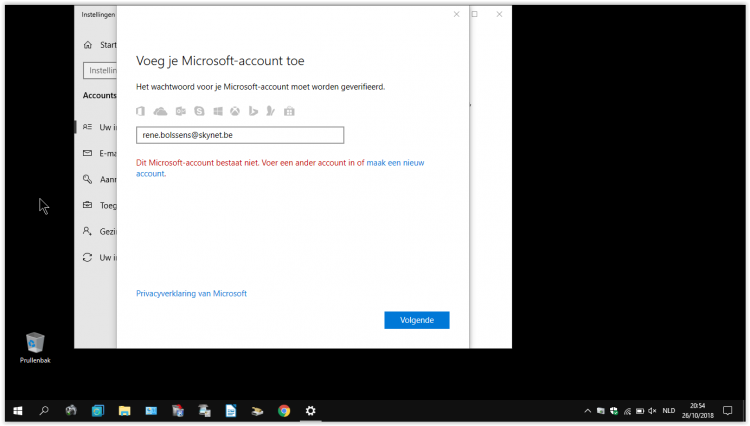Close the Microsoft-account dialog

pos(456,14)
